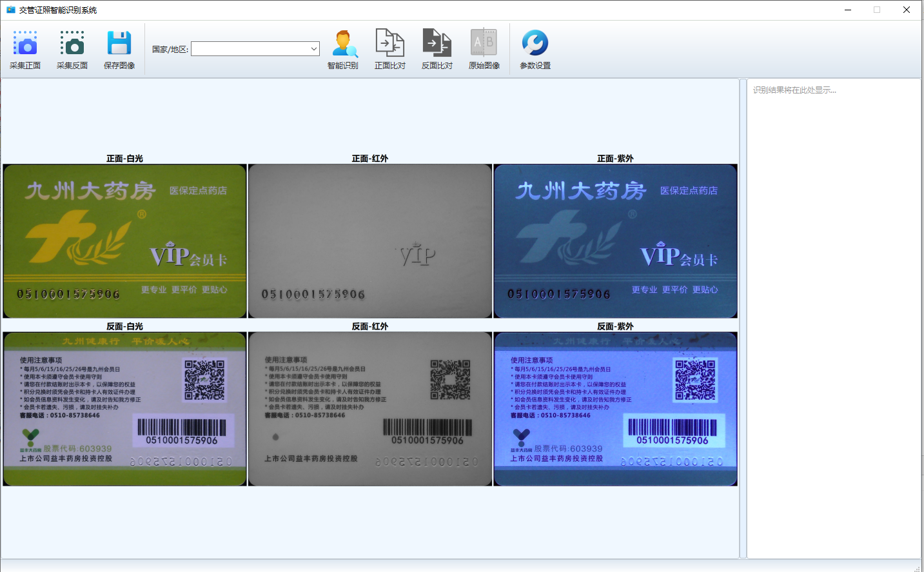The width and height of the screenshot is (924, 572).
Task: Click the 国家/地区 label
Action: click(170, 50)
